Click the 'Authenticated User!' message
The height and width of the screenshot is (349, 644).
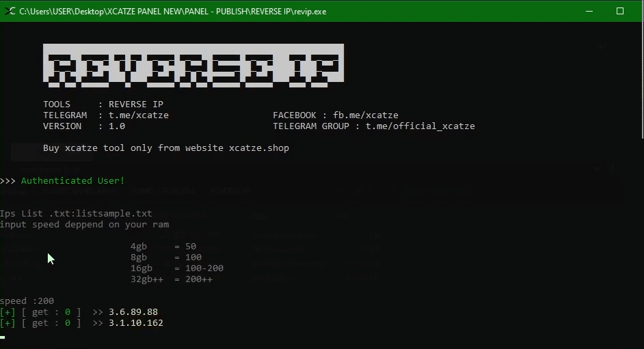pyautogui.click(x=72, y=181)
